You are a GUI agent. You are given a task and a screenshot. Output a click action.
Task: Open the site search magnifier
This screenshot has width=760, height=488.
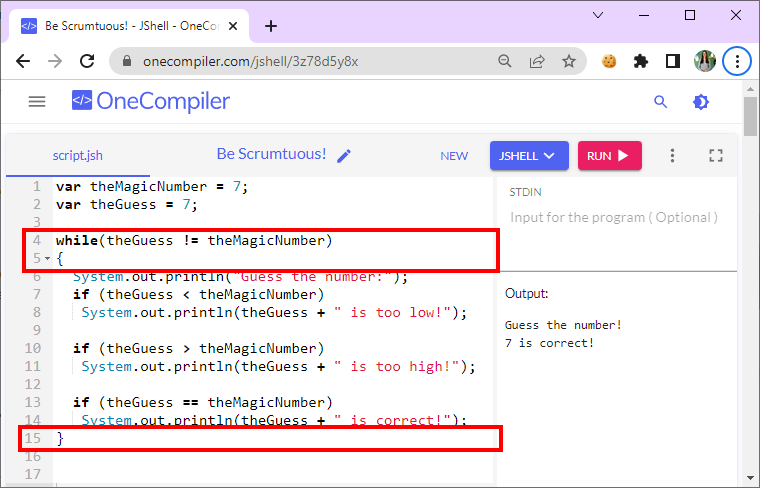tap(660, 101)
